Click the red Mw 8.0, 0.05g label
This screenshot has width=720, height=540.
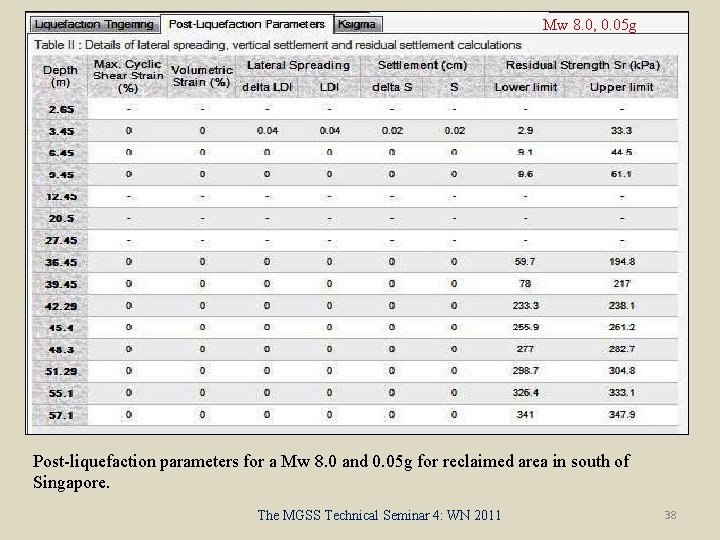[589, 25]
